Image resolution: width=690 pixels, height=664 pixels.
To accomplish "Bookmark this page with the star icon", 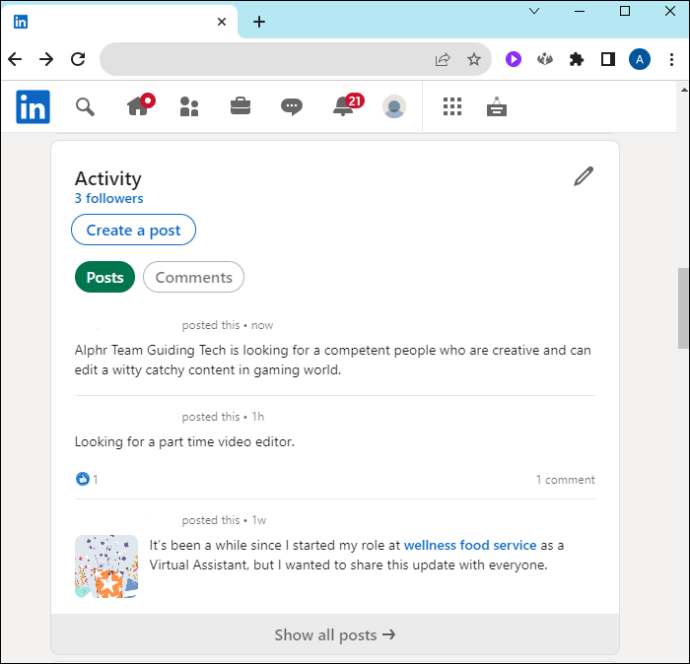I will (474, 59).
